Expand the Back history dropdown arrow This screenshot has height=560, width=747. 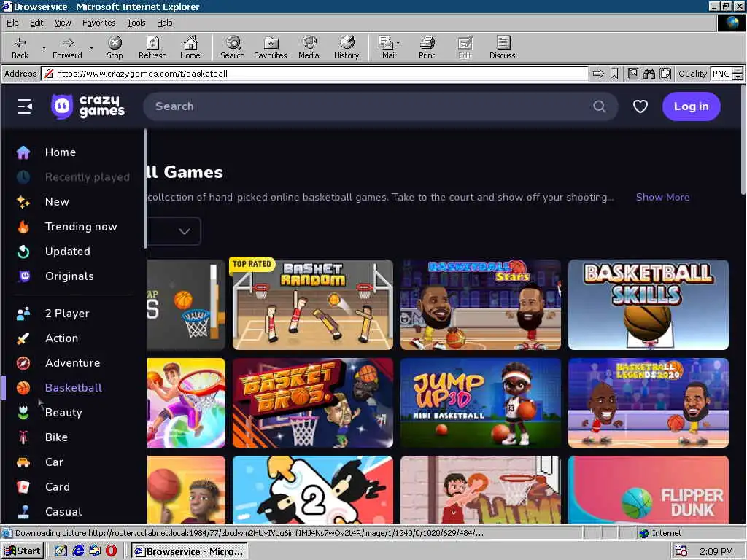pyautogui.click(x=44, y=47)
